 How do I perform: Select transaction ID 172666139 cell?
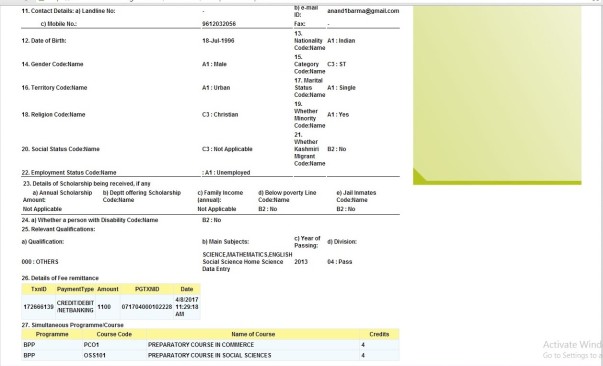tap(38, 307)
